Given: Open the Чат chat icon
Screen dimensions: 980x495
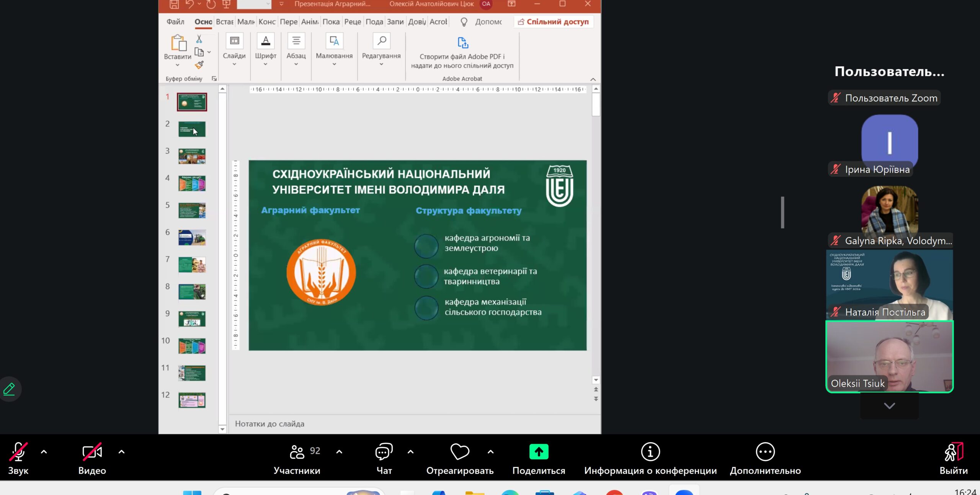Looking at the screenshot, I should [x=384, y=452].
